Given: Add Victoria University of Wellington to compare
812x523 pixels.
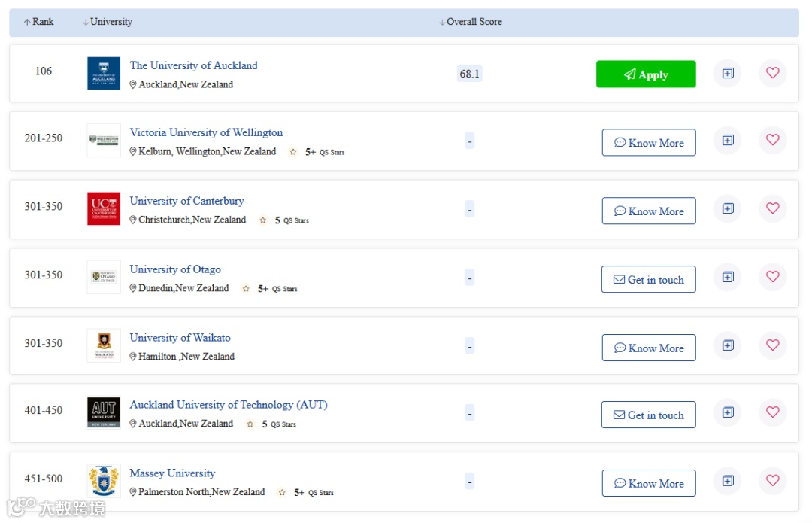Looking at the screenshot, I should coord(727,141).
